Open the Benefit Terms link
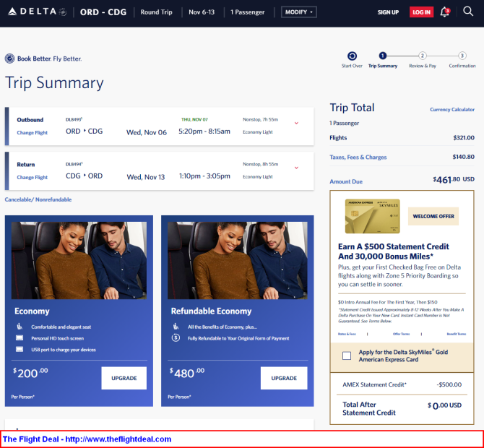Image resolution: width=484 pixels, height=448 pixels. pyautogui.click(x=457, y=334)
